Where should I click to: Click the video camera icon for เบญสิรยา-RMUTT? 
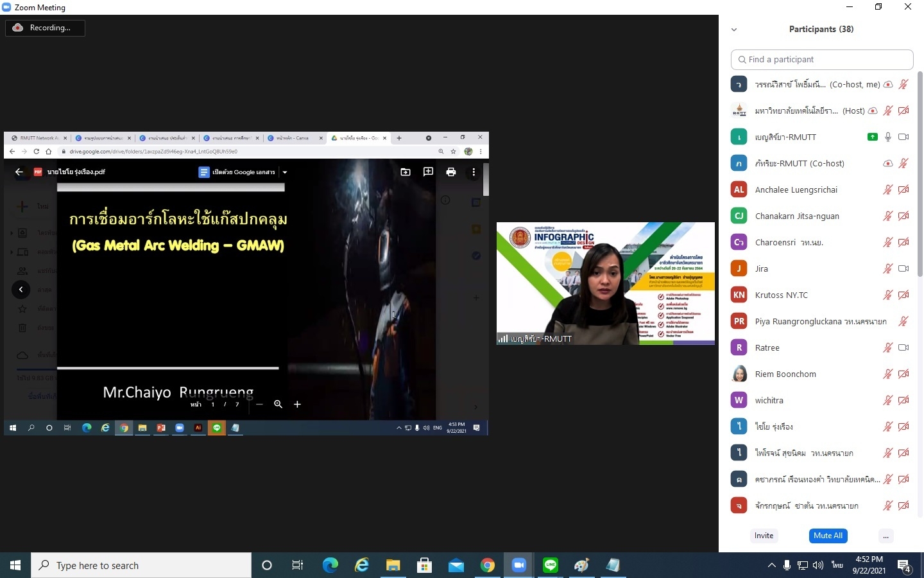click(903, 137)
